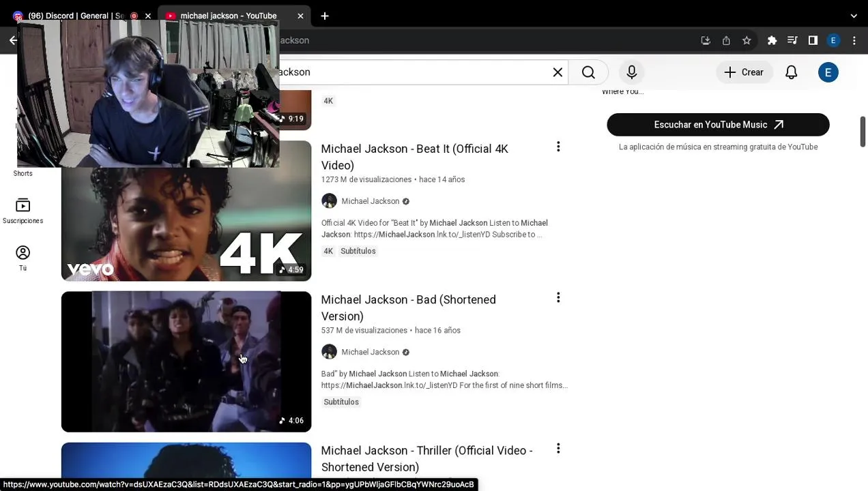Click the 4:06 duration badge

tap(291, 420)
